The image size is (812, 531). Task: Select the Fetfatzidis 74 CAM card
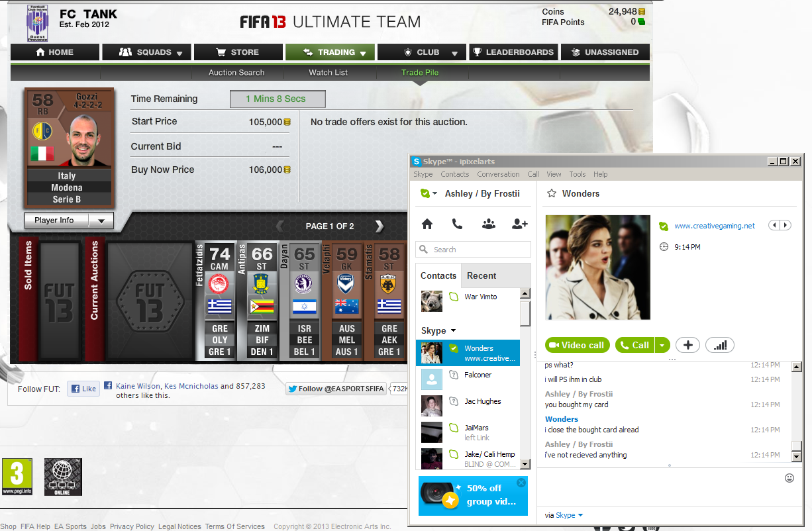click(215, 301)
